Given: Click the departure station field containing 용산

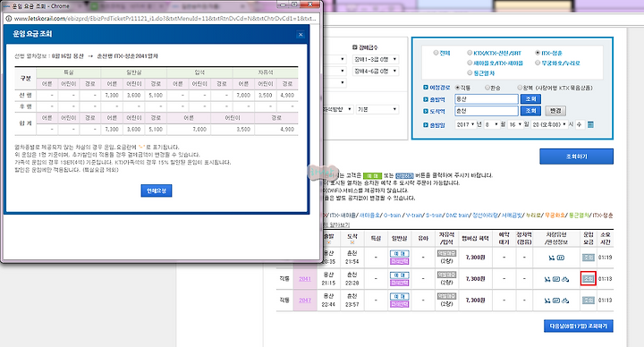Looking at the screenshot, I should 487,99.
